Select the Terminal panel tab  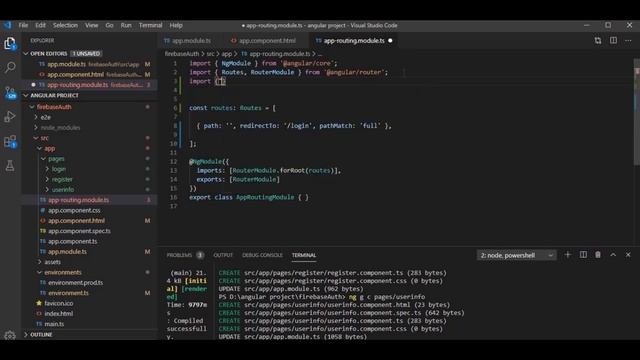pos(304,255)
